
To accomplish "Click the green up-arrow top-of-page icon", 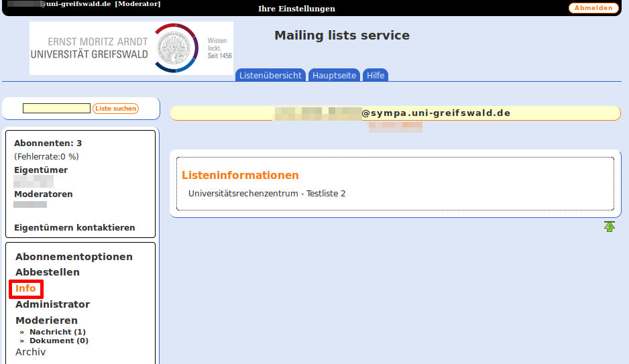I will click(609, 227).
